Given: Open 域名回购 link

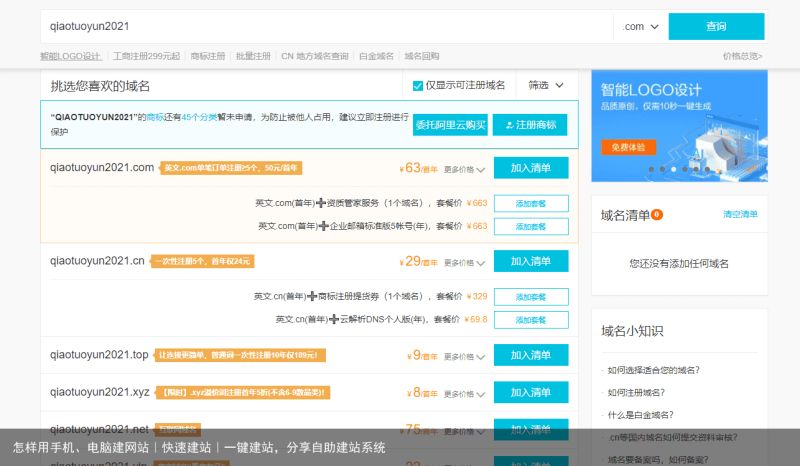Looking at the screenshot, I should point(422,56).
